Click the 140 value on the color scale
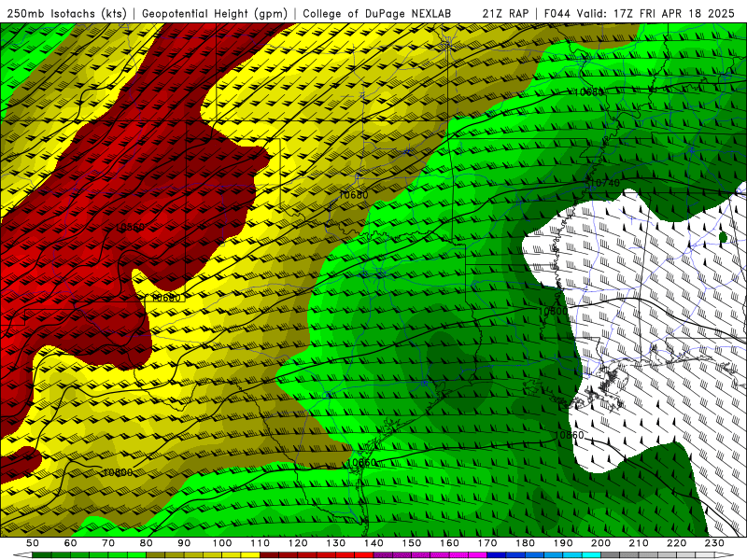Image resolution: width=747 pixels, height=560 pixels. 373,543
